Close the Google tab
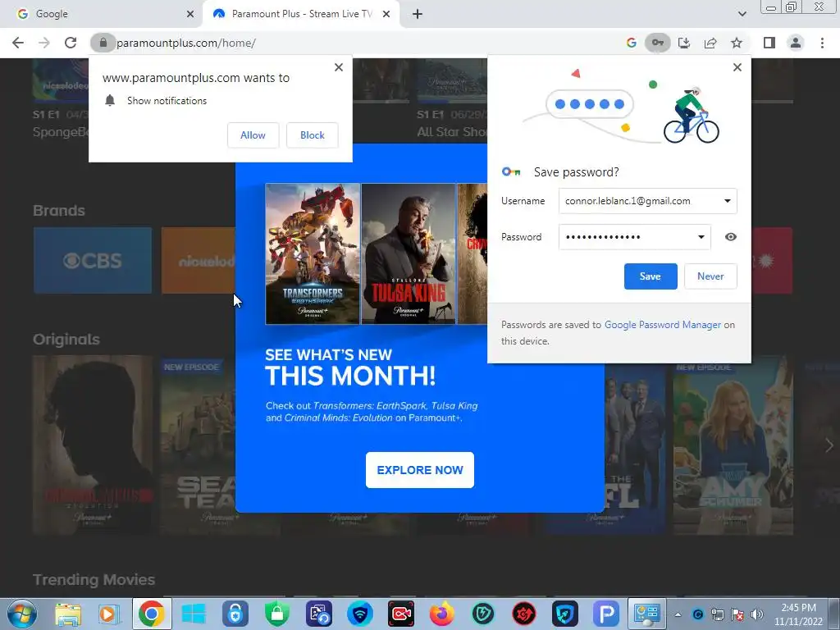 point(190,14)
